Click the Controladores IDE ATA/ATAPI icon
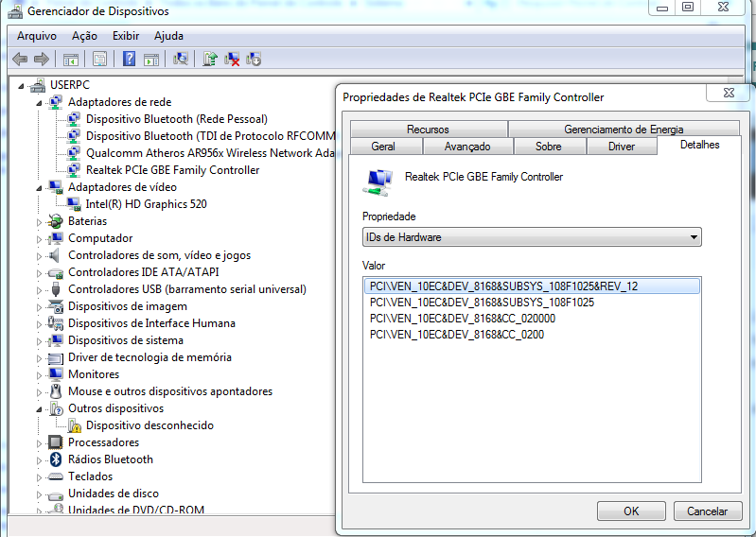 pos(56,273)
